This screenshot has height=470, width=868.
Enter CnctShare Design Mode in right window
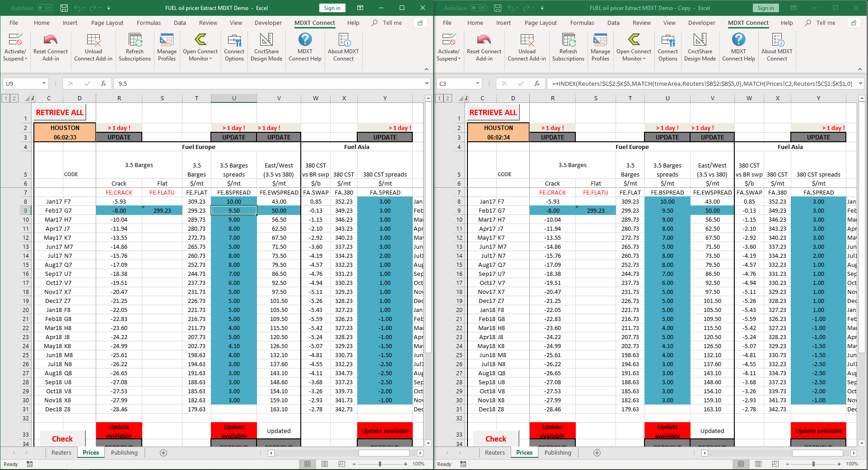[700, 47]
